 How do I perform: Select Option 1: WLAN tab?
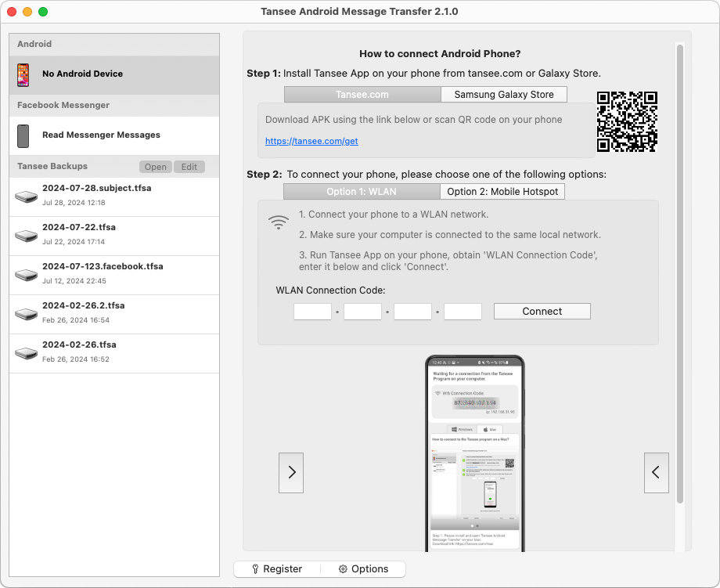pos(362,192)
